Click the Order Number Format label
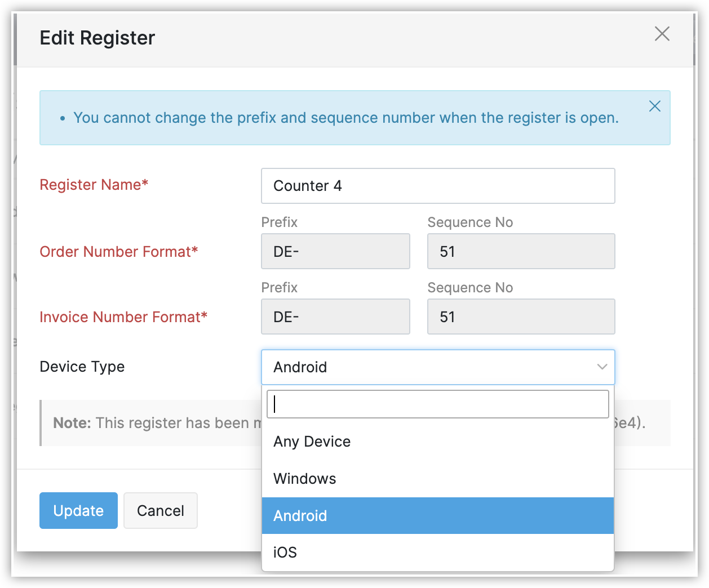709x588 pixels. pyautogui.click(x=118, y=252)
